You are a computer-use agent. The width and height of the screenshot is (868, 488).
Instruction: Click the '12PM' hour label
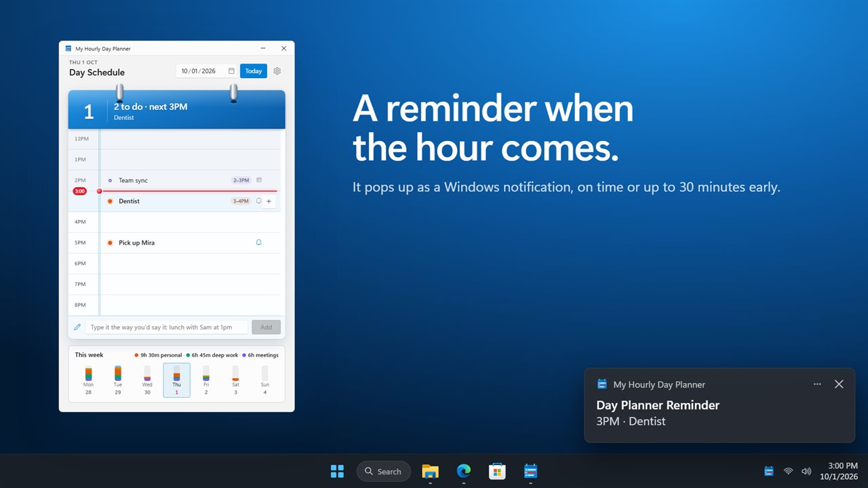[x=81, y=139]
